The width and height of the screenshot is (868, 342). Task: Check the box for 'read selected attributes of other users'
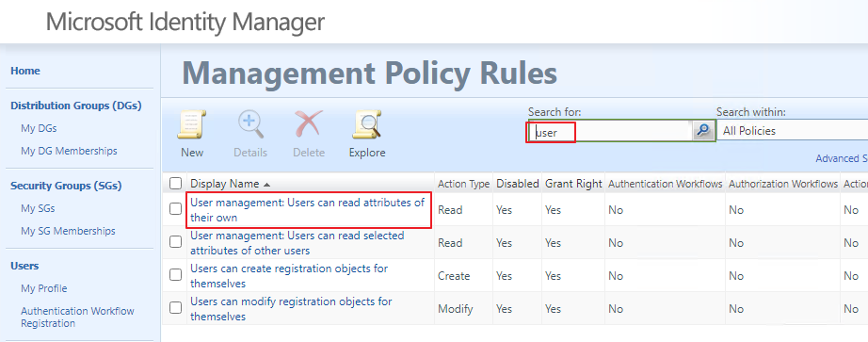[175, 242]
